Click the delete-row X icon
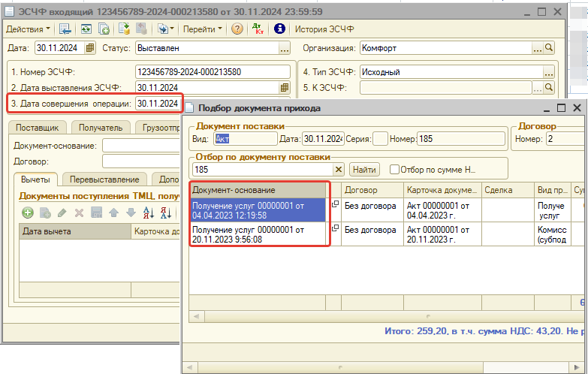The image size is (588, 374). point(79,213)
